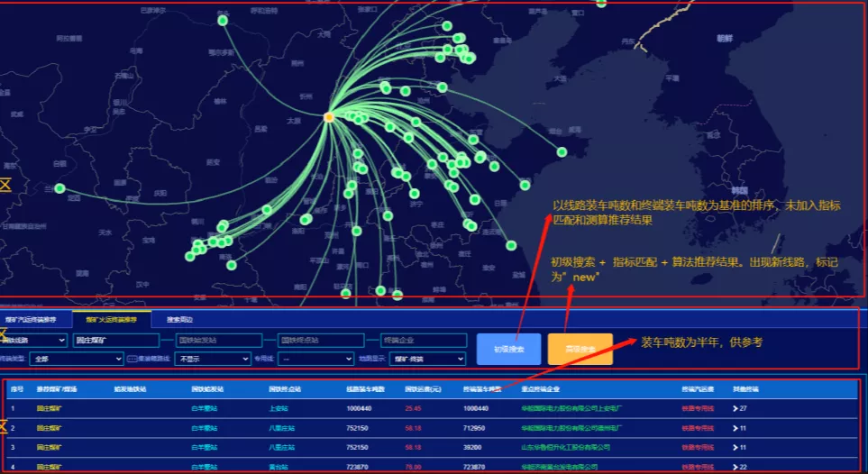The height and width of the screenshot is (474, 868).
Task: Click freight value 58.18 in row 2
Action: pyautogui.click(x=413, y=428)
